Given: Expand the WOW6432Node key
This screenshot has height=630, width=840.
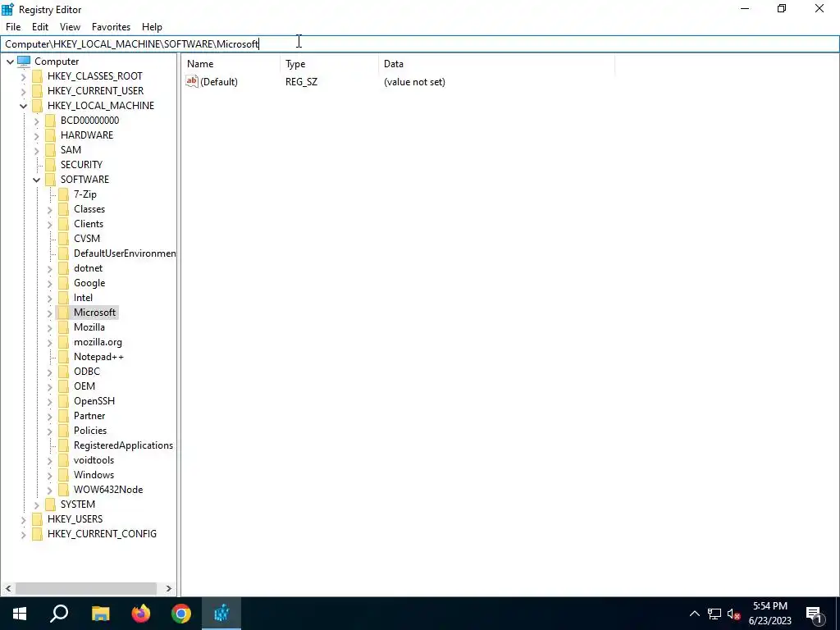Looking at the screenshot, I should 50,491.
